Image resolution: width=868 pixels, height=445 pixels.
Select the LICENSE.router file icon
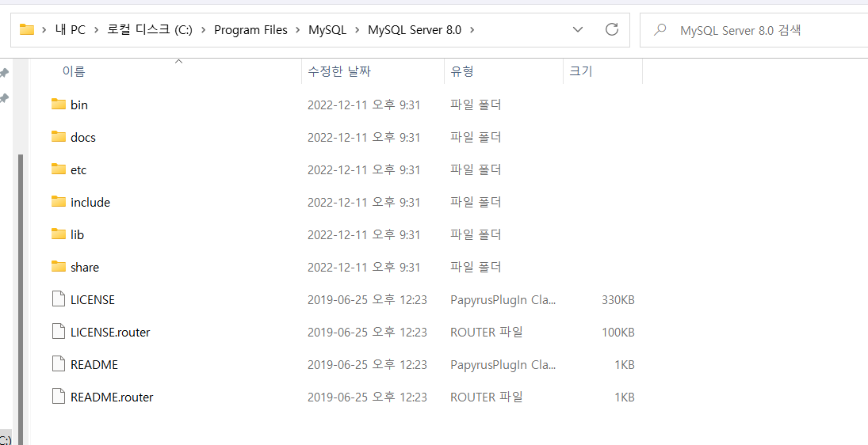[x=59, y=332]
